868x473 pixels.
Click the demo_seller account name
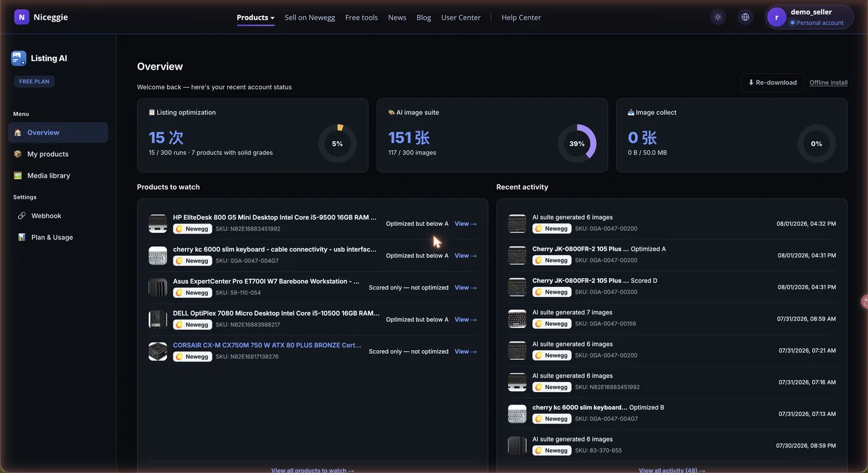811,12
